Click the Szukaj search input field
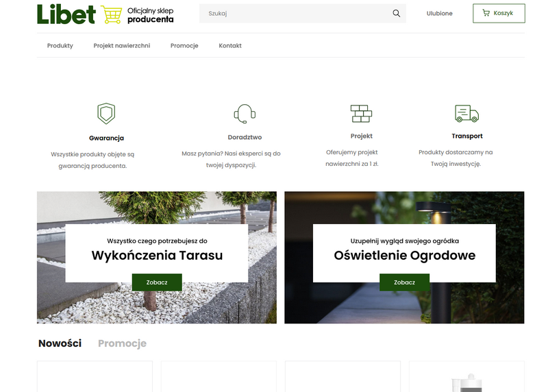The width and height of the screenshot is (548, 392). [x=303, y=13]
